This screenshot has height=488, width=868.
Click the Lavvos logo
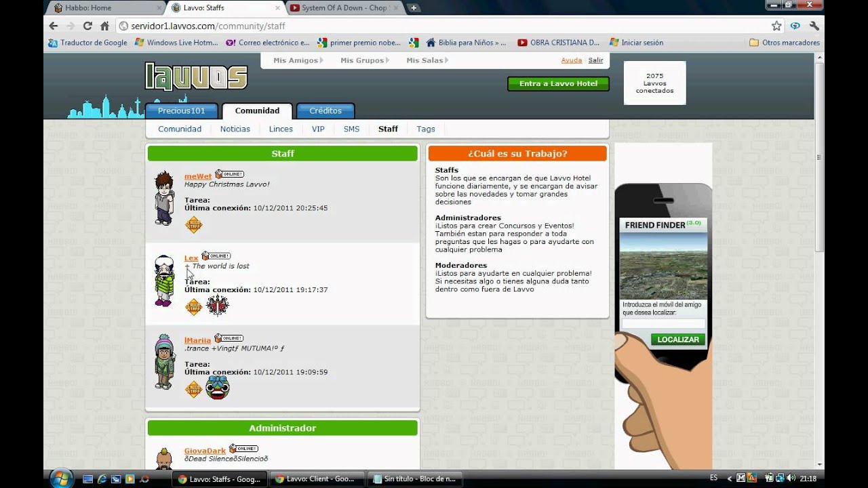[x=196, y=77]
